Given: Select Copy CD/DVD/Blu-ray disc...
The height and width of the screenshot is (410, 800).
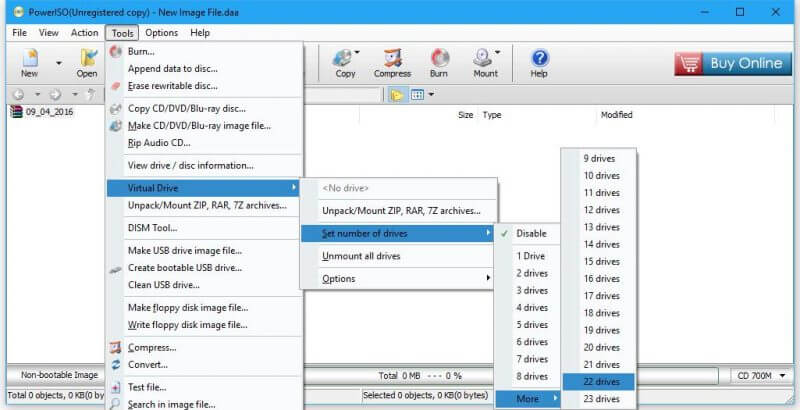Looking at the screenshot, I should pyautogui.click(x=205, y=108).
